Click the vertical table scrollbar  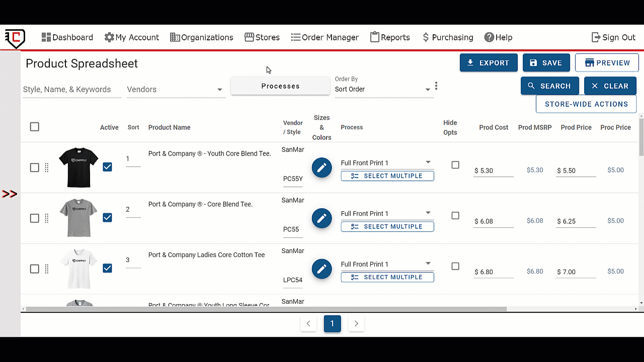click(641, 137)
